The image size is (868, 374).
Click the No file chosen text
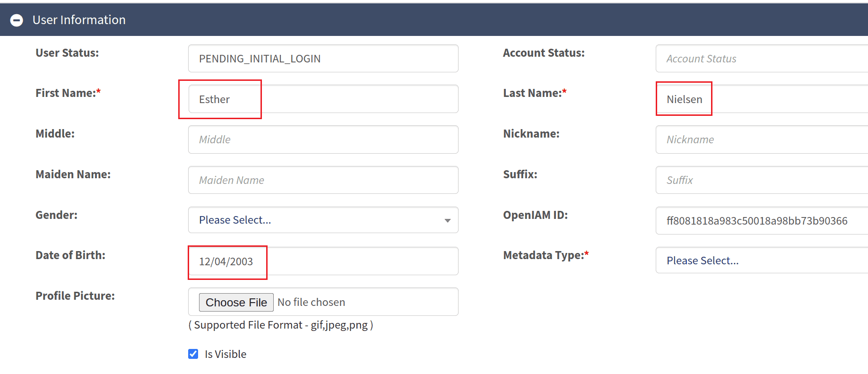point(311,303)
